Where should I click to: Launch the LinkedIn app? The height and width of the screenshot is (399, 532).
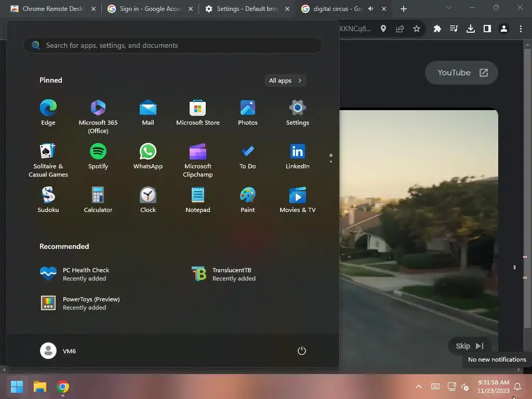pos(298,156)
